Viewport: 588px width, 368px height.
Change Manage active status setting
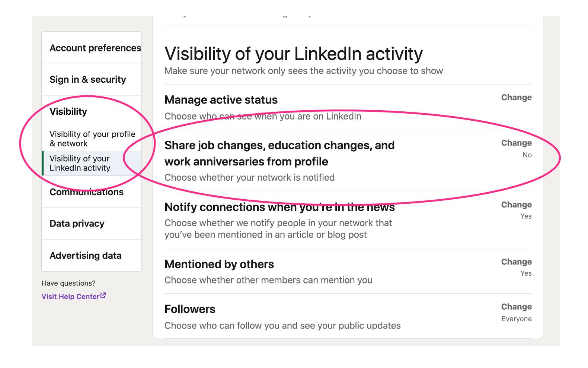[x=516, y=98]
